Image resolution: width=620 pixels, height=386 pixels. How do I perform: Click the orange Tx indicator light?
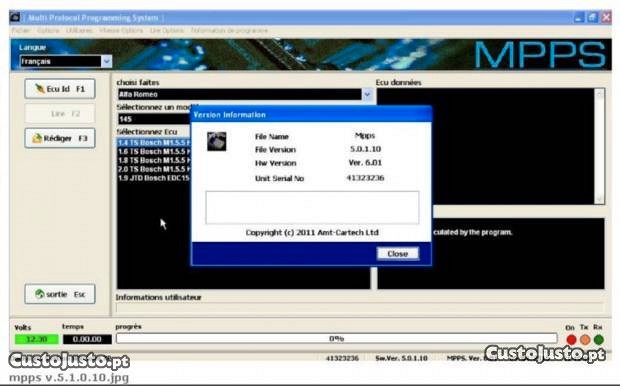[x=585, y=340]
